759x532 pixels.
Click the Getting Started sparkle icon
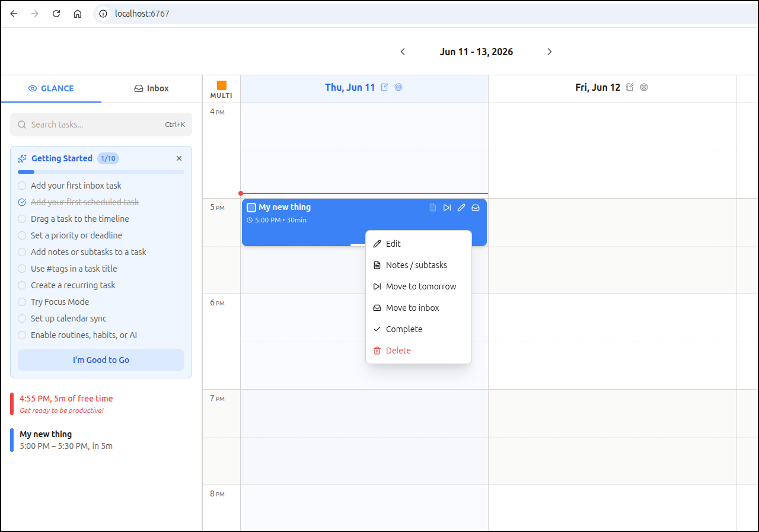tap(23, 158)
